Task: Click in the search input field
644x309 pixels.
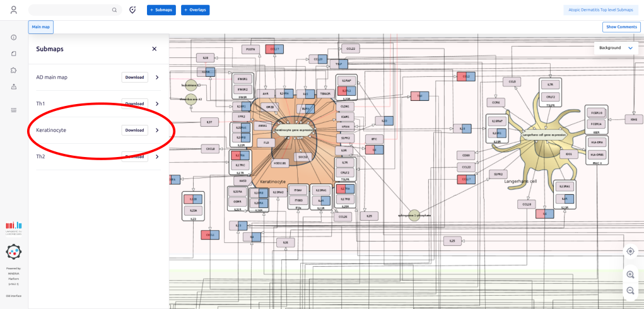Action: click(69, 10)
